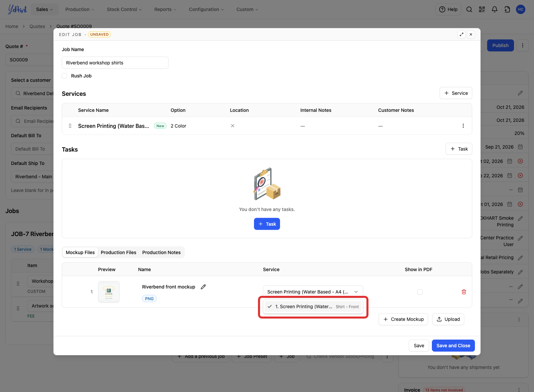Upload a mockup file
This screenshot has height=392, width=534.
point(448,319)
